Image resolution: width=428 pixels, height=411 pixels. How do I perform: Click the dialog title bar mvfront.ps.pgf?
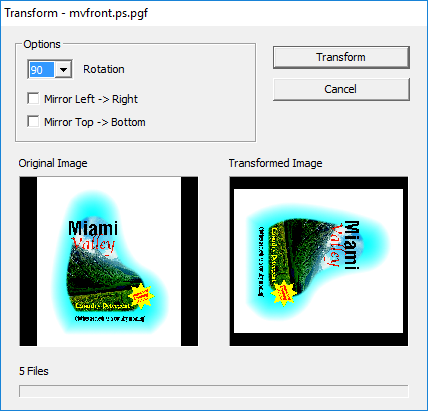[x=76, y=13]
